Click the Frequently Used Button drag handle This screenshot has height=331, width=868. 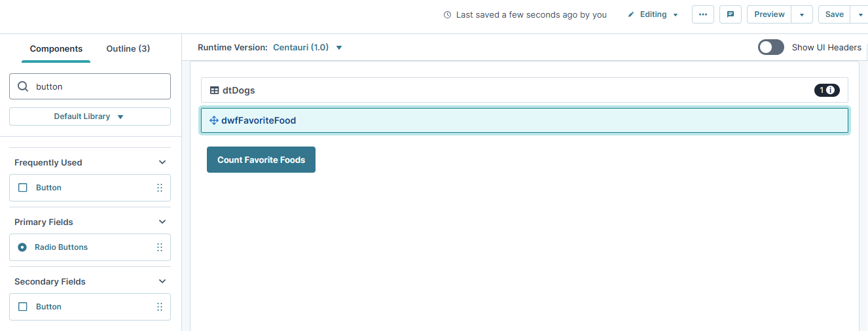[160, 188]
